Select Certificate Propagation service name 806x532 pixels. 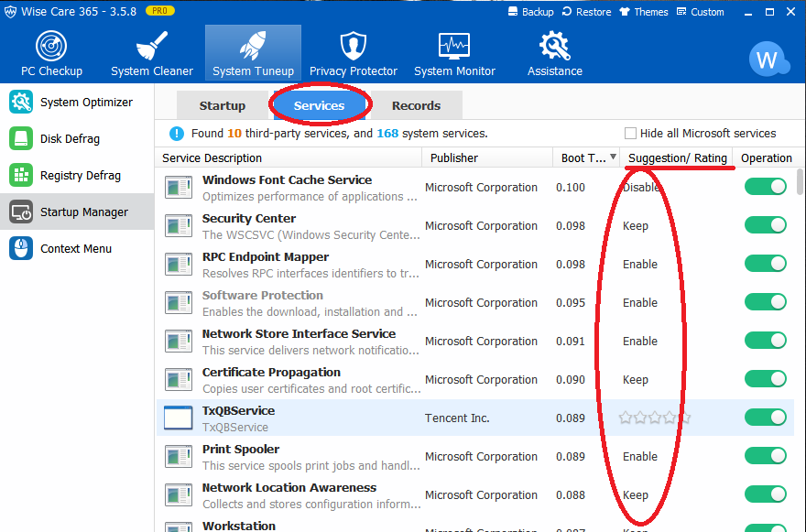coord(271,373)
